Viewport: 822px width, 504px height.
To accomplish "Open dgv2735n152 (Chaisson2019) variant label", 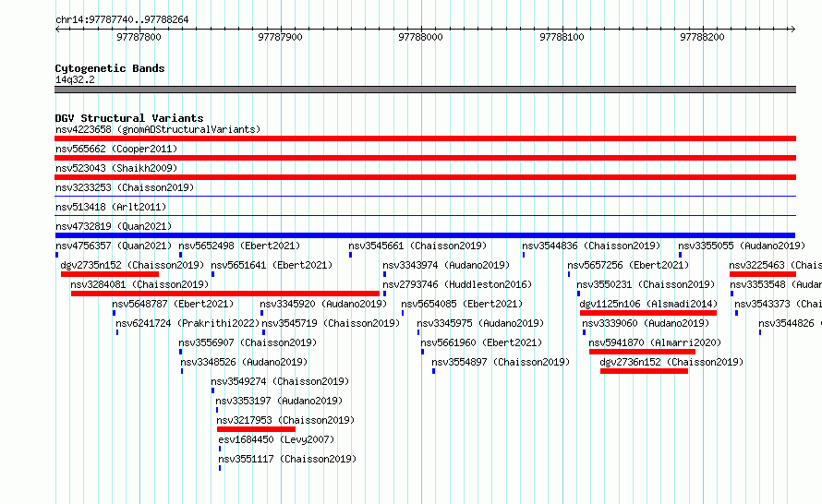I will [x=133, y=265].
